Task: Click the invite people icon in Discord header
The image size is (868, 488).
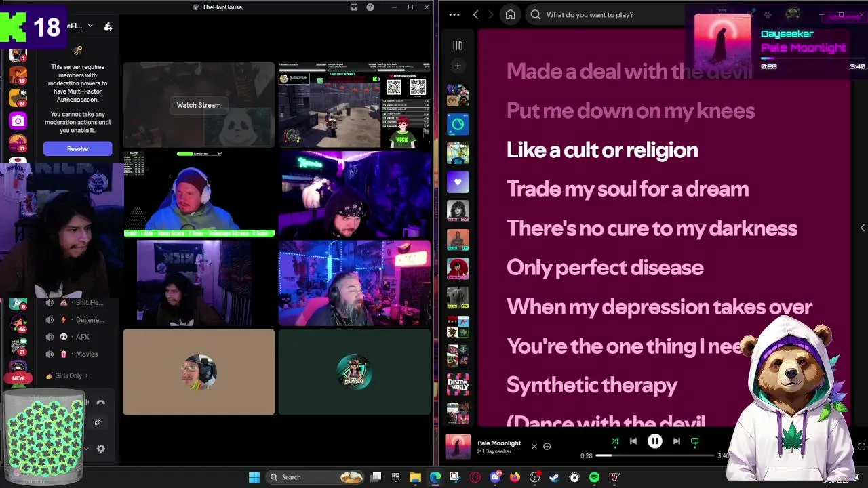Action: coord(108,26)
